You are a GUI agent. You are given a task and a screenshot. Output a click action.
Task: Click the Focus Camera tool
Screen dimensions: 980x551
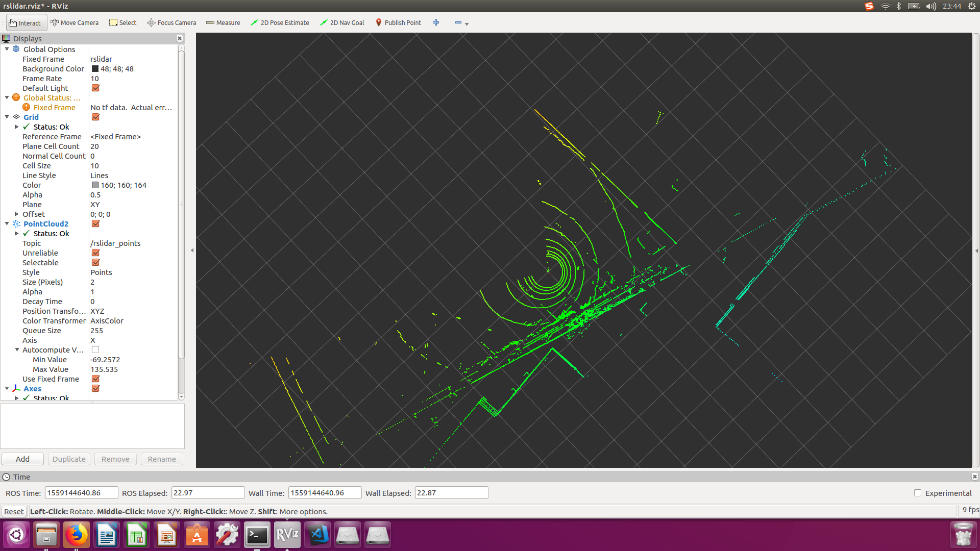click(x=171, y=22)
